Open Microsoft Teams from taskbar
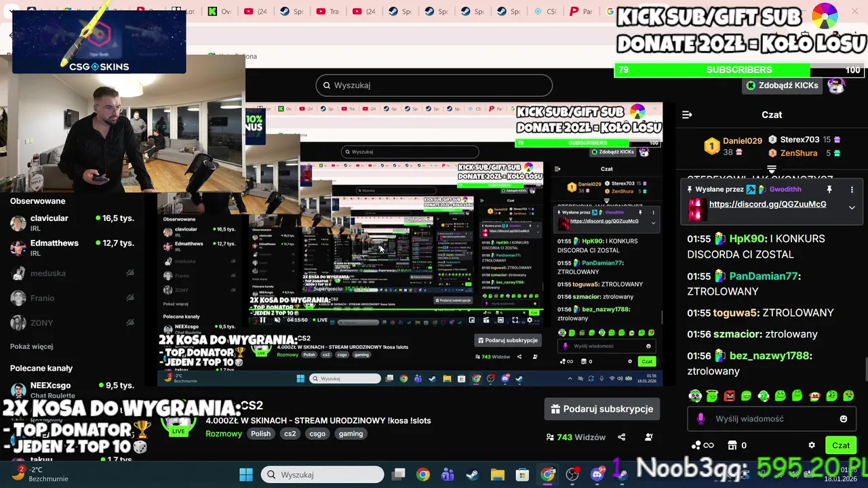This screenshot has height=488, width=868. [448, 474]
